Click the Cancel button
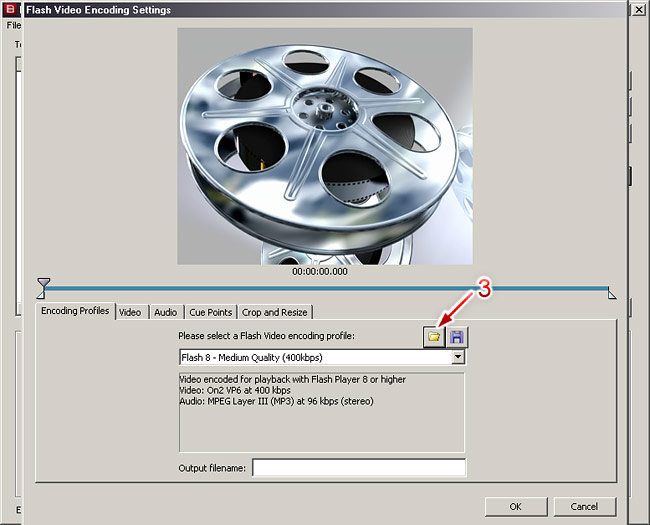This screenshot has width=650, height=525. (585, 506)
